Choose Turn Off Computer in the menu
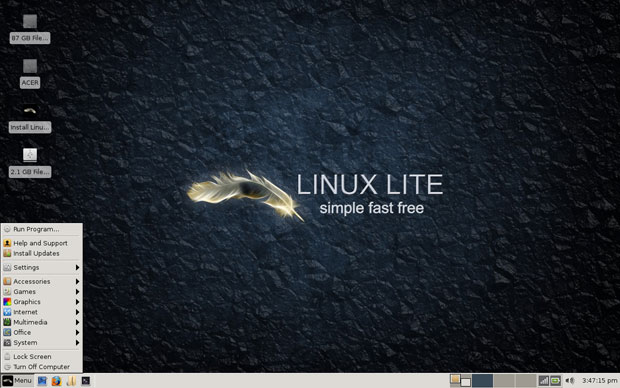 click(x=42, y=367)
